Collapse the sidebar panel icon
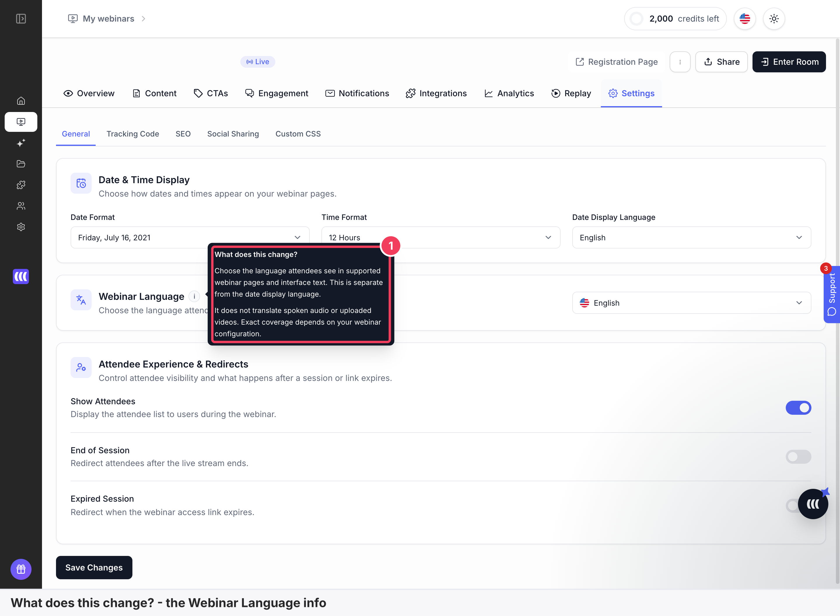The image size is (840, 616). click(21, 19)
